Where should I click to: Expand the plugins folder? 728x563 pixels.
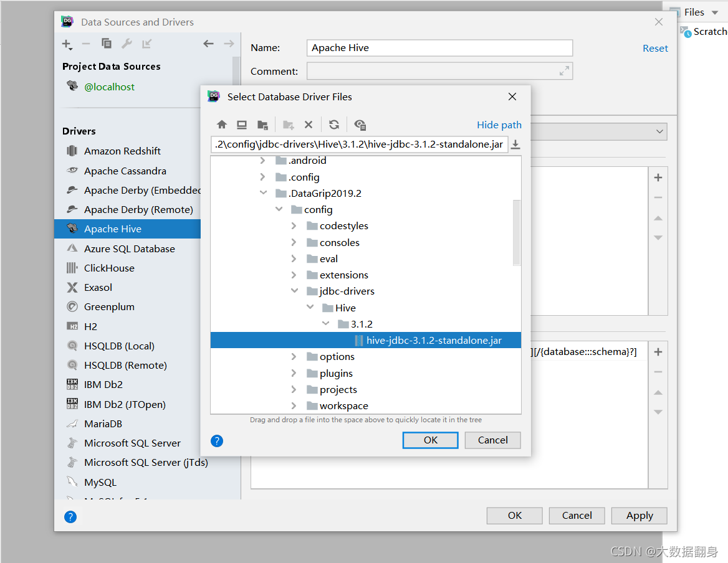tap(294, 373)
